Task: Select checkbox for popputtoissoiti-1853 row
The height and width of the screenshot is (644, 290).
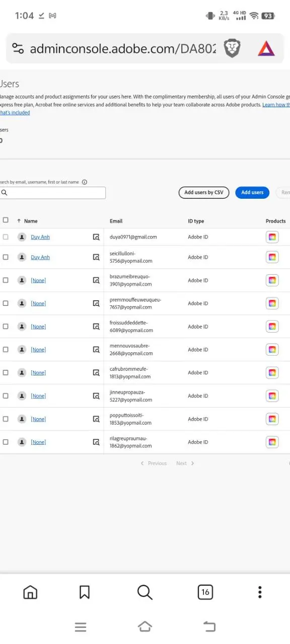Action: [x=6, y=419]
